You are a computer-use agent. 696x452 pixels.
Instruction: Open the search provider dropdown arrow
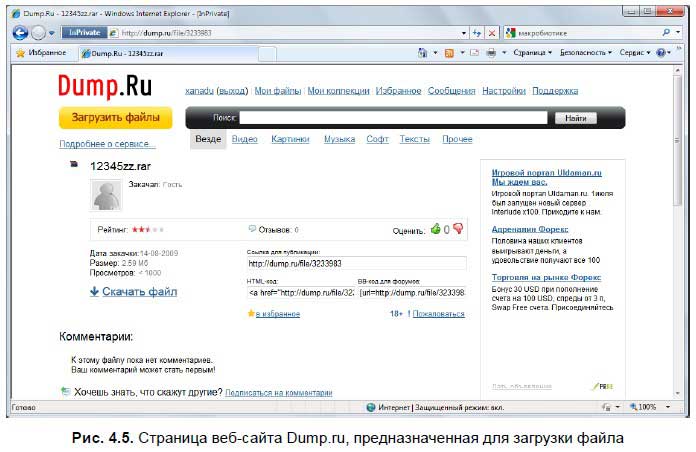click(x=678, y=32)
